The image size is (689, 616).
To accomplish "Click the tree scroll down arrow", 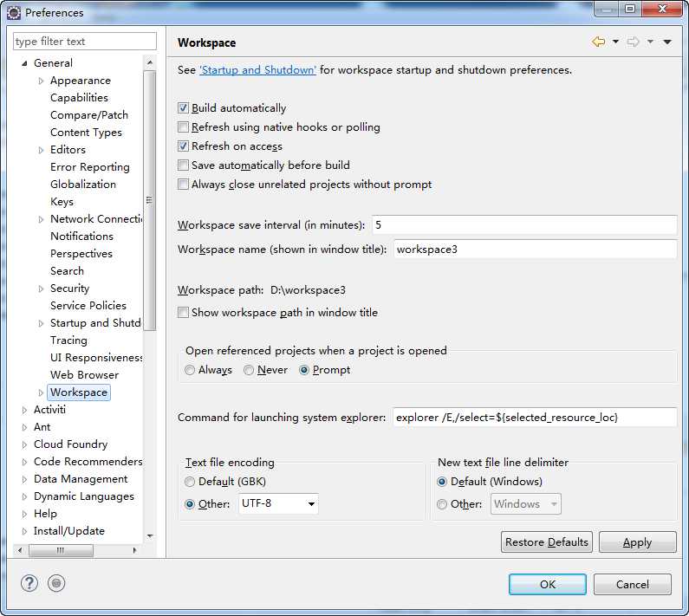I will pyautogui.click(x=150, y=536).
